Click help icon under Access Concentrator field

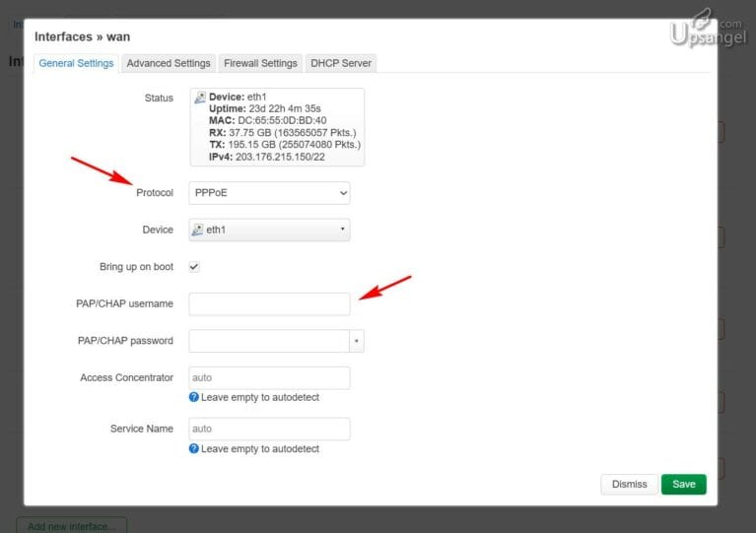click(x=194, y=397)
